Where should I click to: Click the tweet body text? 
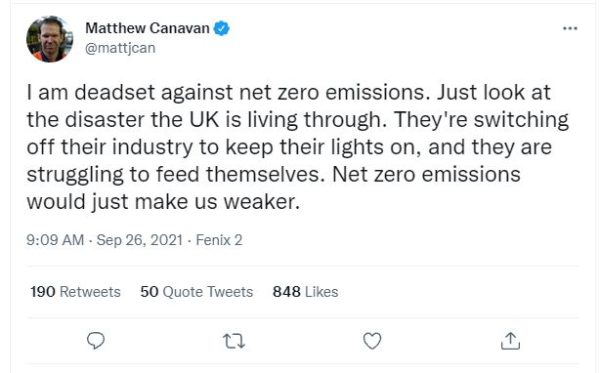pyautogui.click(x=297, y=147)
